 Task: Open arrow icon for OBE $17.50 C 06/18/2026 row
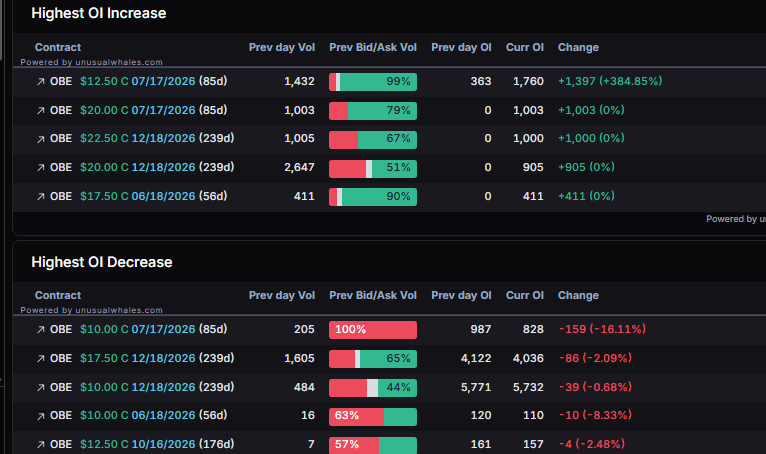[x=41, y=196]
